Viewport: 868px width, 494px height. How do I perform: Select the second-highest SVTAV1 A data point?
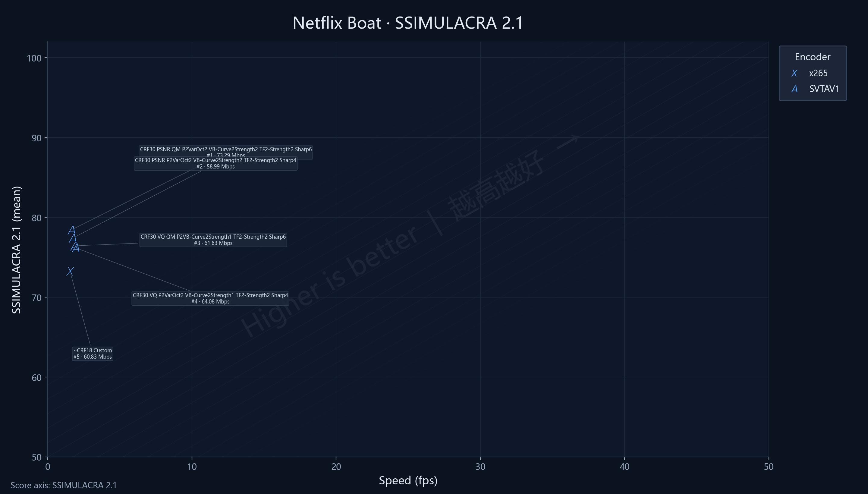[x=73, y=238]
